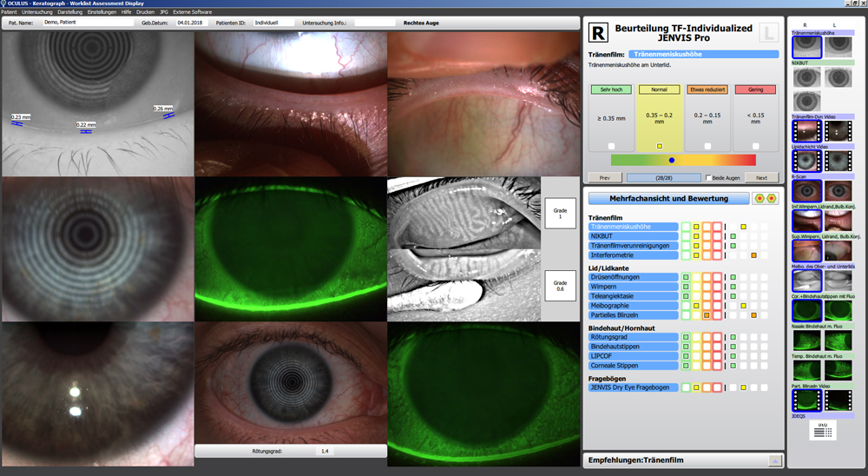Open right-eye Tränenfilm-Dyn video thumbnail
The image size is (868, 476).
(x=806, y=131)
